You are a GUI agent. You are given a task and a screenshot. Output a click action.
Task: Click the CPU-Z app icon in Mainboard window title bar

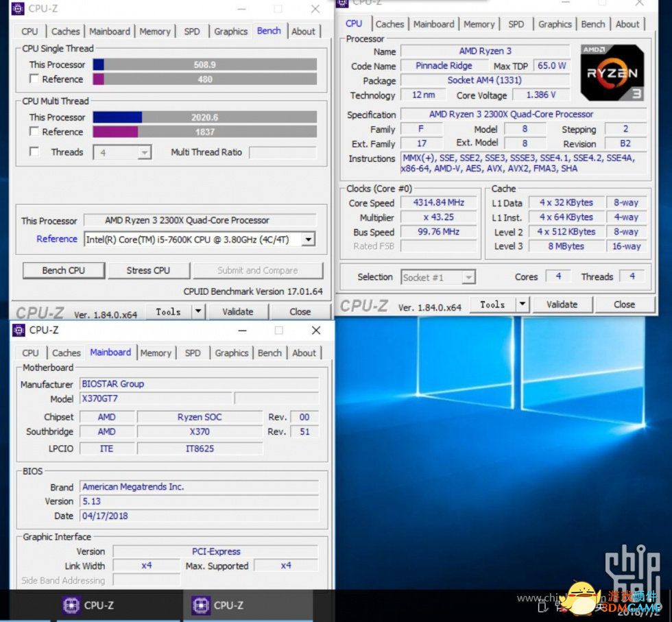point(19,330)
